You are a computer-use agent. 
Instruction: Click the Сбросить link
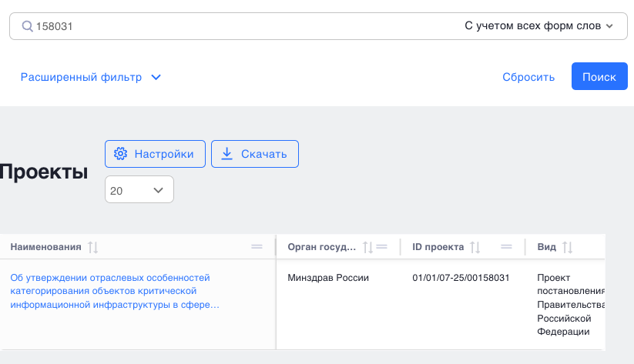[x=528, y=77]
